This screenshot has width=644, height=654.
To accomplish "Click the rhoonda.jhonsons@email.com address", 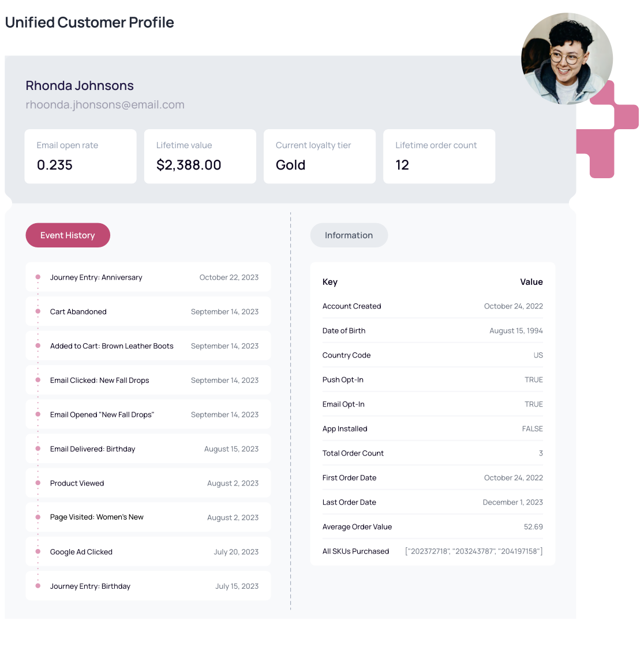I will pyautogui.click(x=105, y=105).
